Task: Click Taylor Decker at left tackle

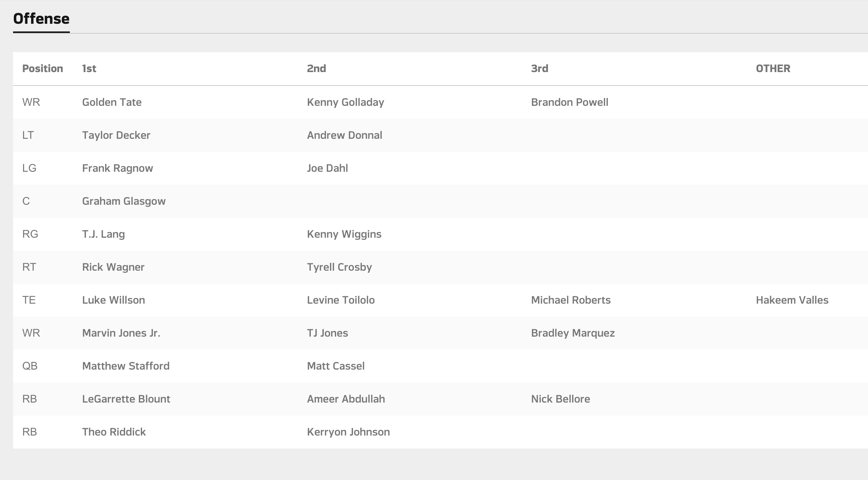Action: pyautogui.click(x=116, y=135)
